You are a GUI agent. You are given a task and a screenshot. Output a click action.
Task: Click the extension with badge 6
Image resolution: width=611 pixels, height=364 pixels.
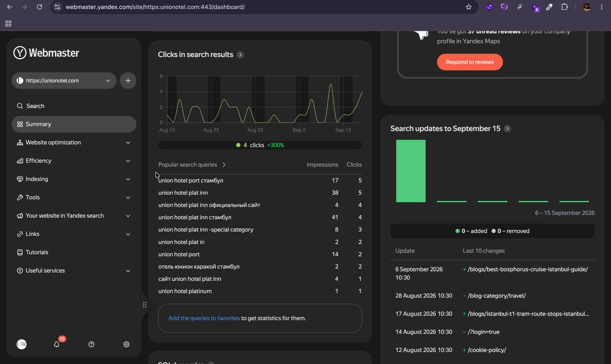pyautogui.click(x=535, y=7)
